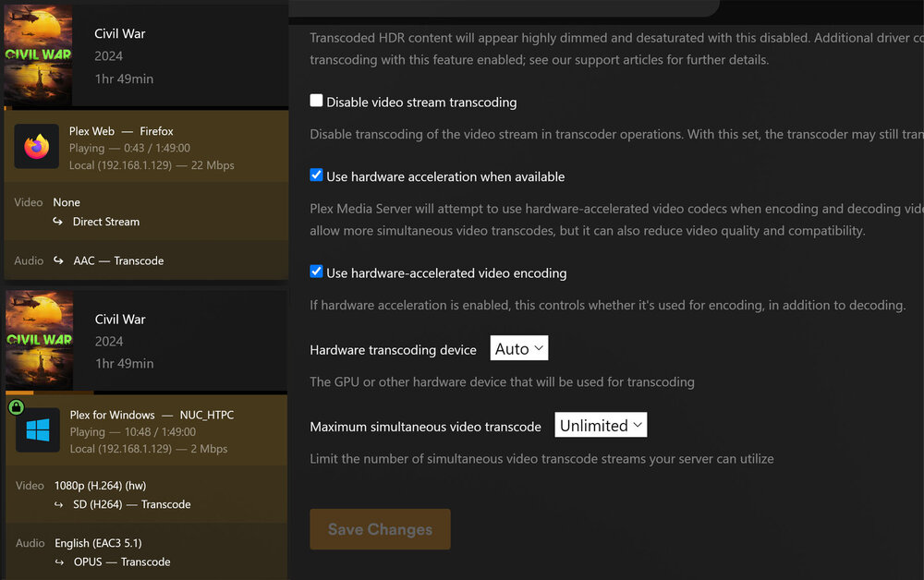
Task: Open the second Civil War poster thumbnail
Action: coord(40,340)
